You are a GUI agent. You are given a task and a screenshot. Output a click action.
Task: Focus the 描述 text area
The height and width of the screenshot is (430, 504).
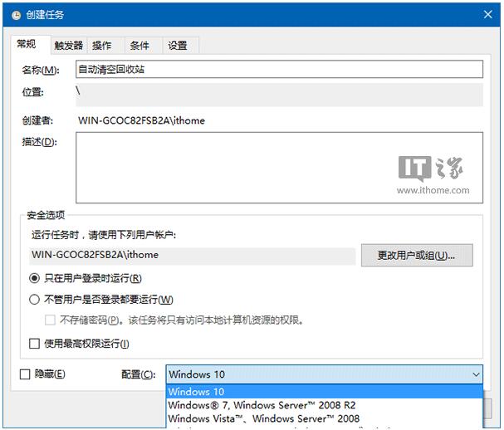pos(279,168)
